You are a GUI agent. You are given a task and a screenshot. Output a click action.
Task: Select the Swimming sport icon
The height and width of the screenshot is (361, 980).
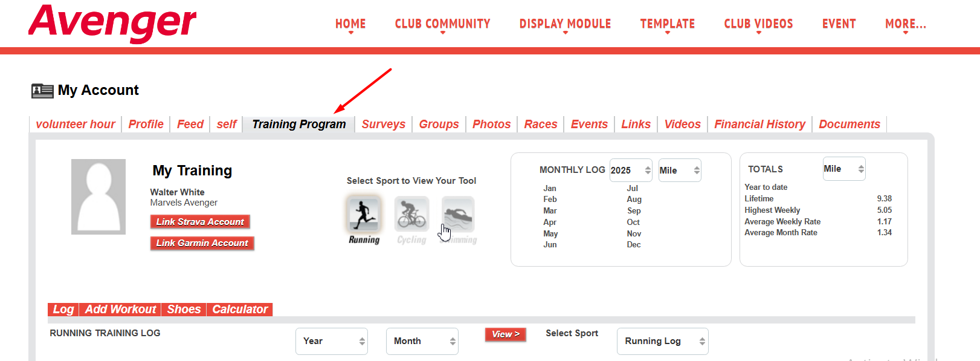[x=458, y=214]
